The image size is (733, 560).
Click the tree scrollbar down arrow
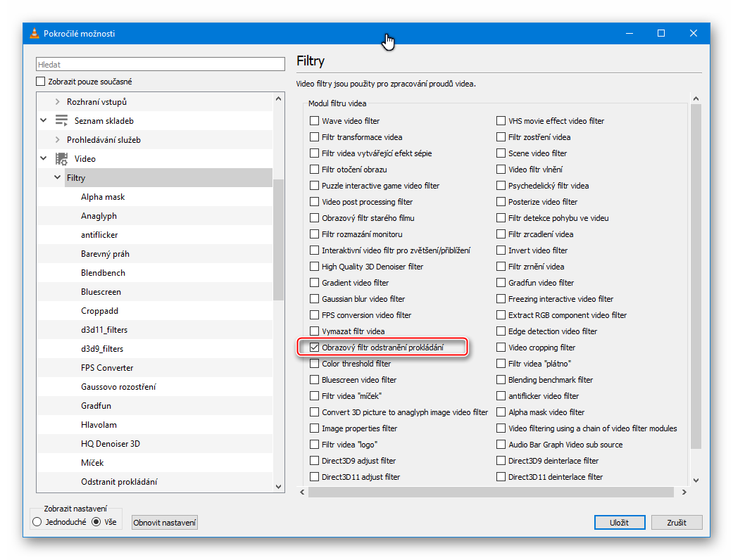pos(279,486)
